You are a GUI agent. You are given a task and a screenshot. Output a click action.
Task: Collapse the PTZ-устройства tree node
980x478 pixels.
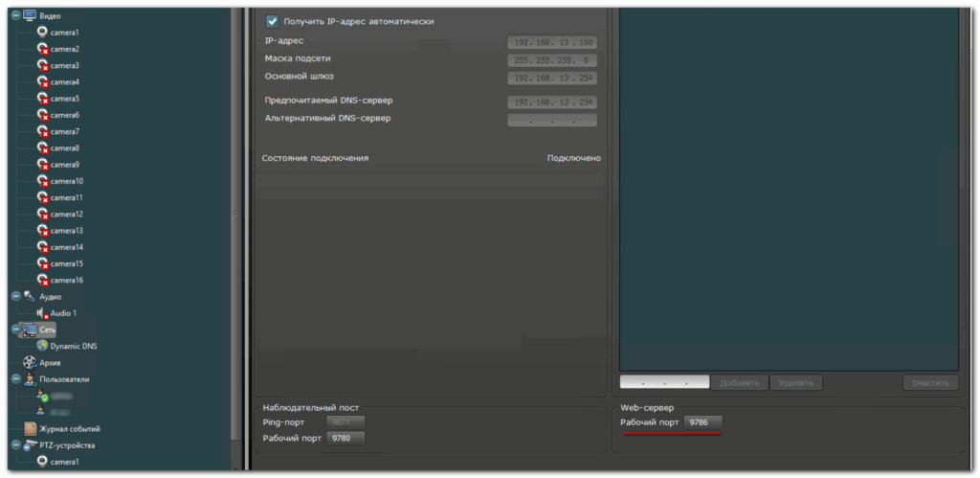tap(15, 445)
